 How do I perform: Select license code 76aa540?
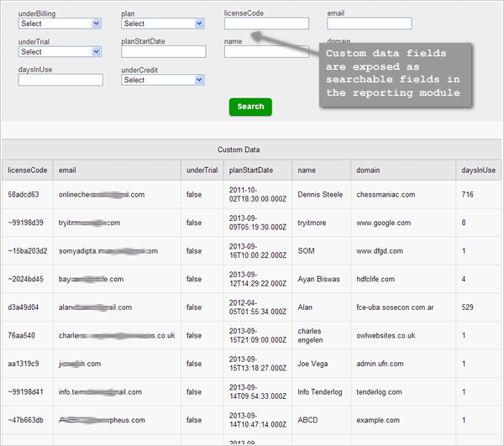[21, 335]
